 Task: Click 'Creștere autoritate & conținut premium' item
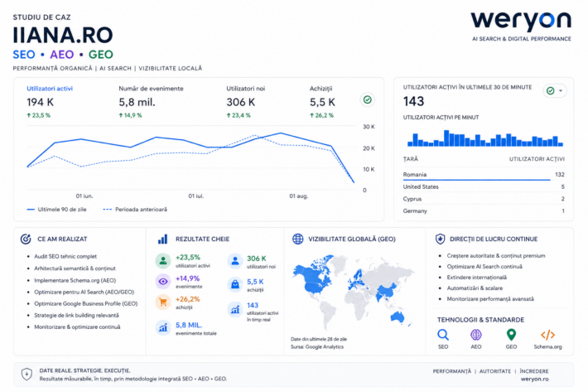point(496,255)
